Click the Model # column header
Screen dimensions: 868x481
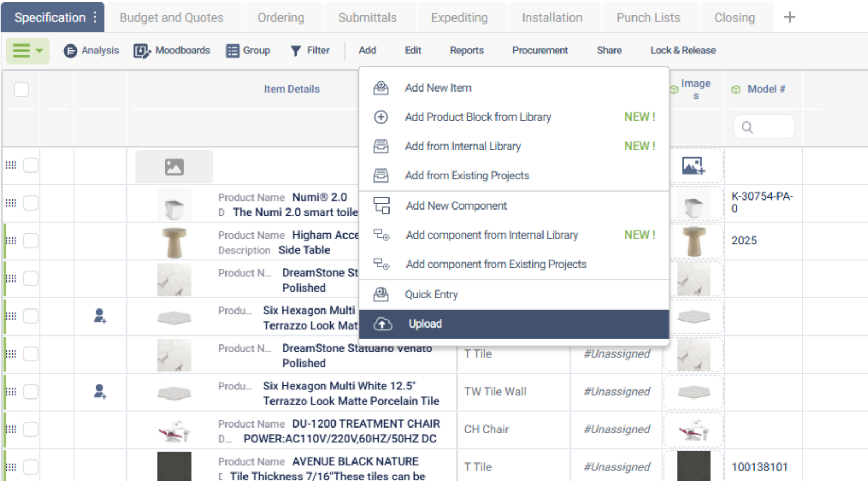(766, 89)
